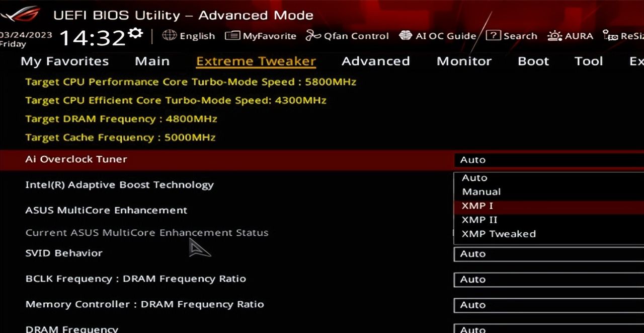Switch to the Main tab

pyautogui.click(x=152, y=61)
